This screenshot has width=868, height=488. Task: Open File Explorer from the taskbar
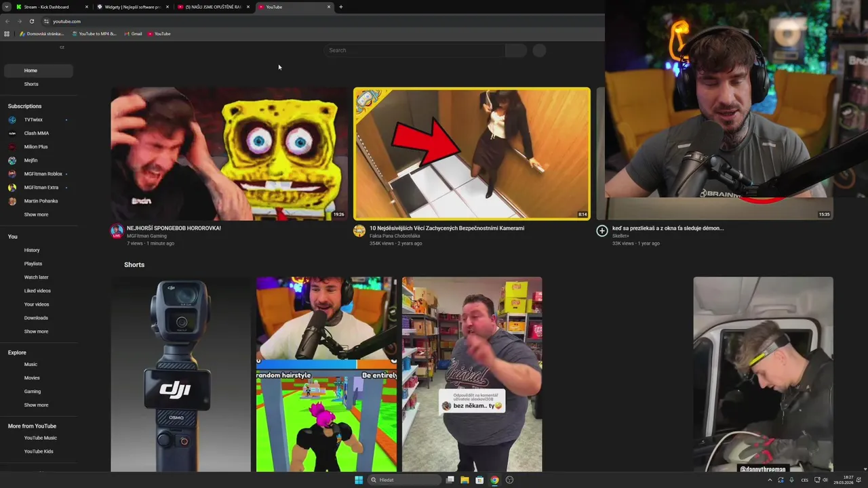click(465, 480)
